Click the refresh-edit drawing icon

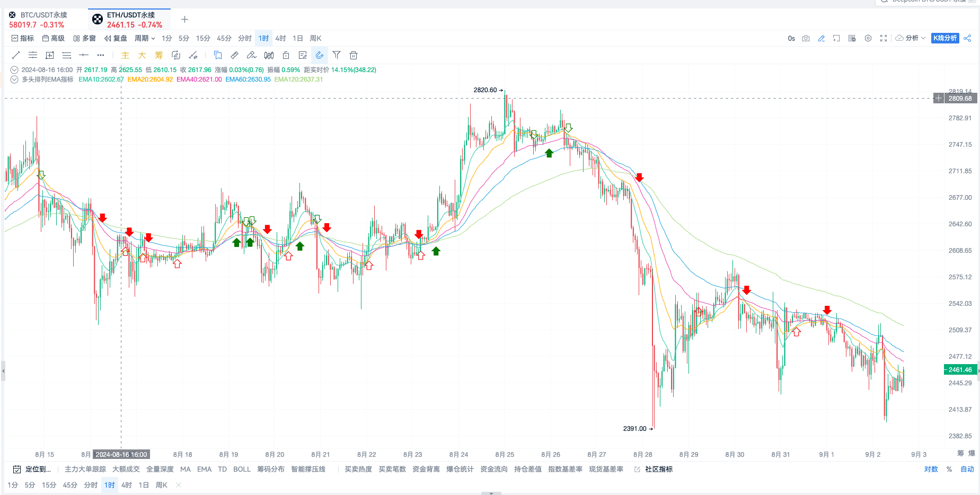point(176,55)
